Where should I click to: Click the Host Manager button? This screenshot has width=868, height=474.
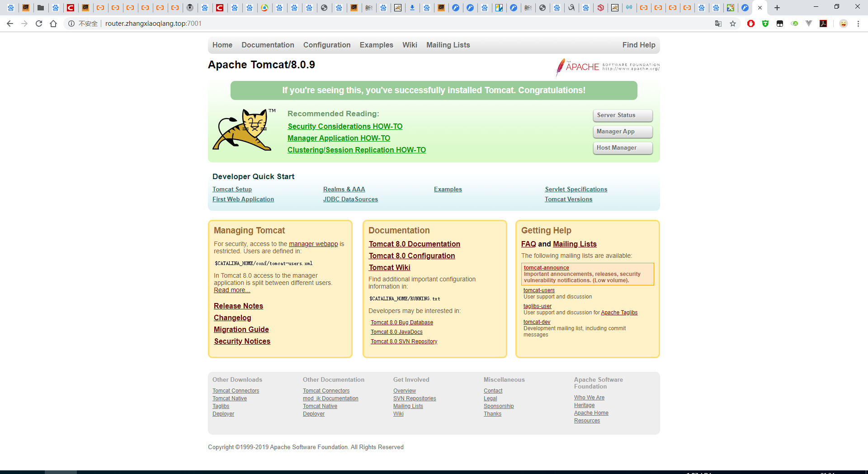623,148
